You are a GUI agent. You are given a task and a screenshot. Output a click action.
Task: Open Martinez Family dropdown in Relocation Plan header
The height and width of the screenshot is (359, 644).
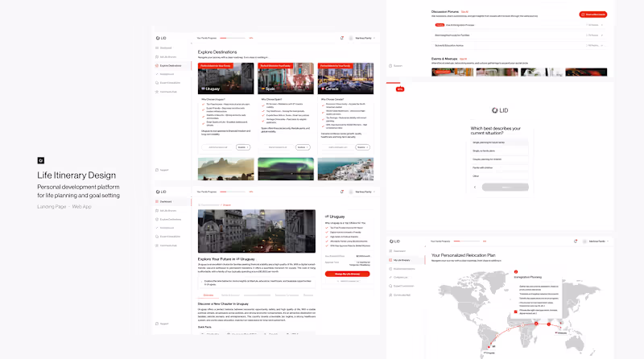[596, 241]
